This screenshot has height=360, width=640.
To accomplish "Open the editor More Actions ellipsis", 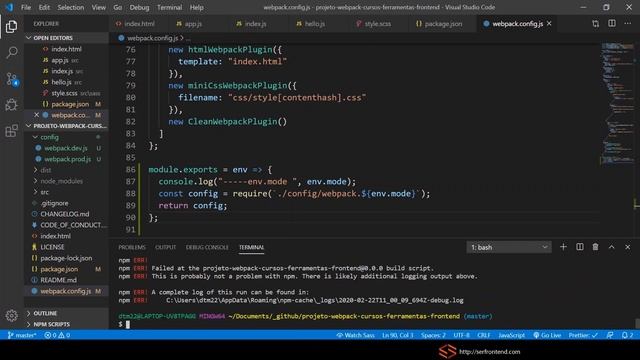I will pyautogui.click(x=628, y=24).
